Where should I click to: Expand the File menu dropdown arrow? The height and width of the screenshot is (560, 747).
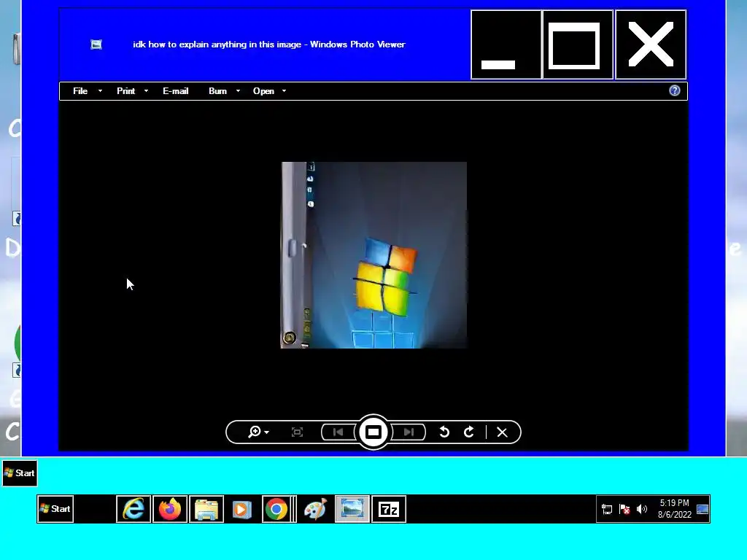(x=100, y=91)
